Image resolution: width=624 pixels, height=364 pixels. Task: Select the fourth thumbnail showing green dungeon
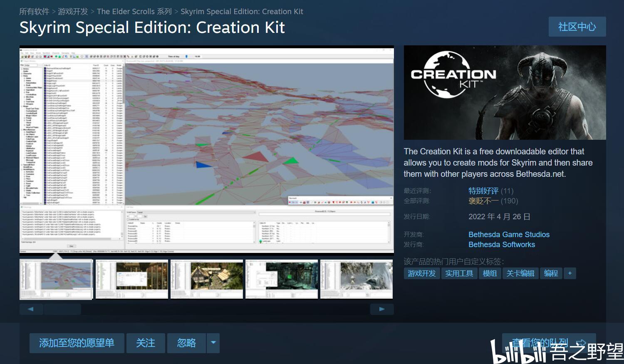pos(282,279)
